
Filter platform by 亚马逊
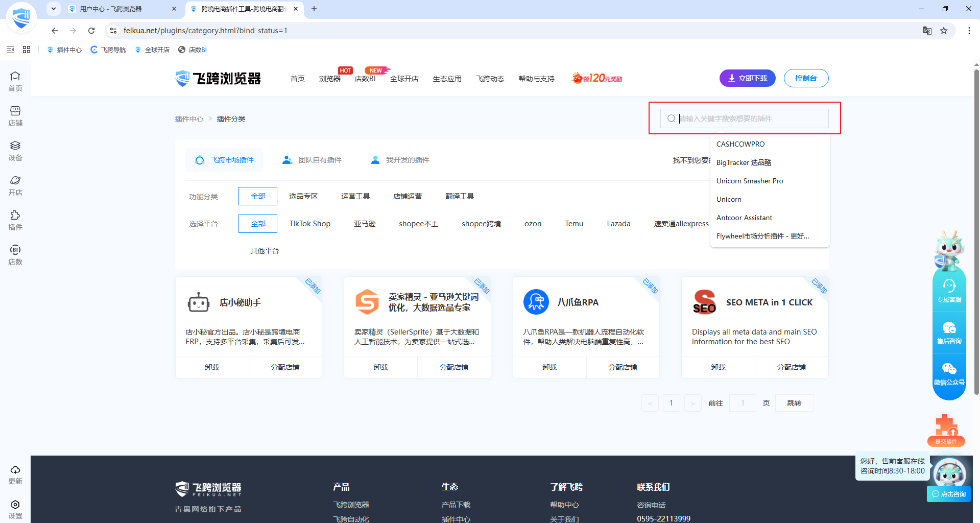[365, 224]
